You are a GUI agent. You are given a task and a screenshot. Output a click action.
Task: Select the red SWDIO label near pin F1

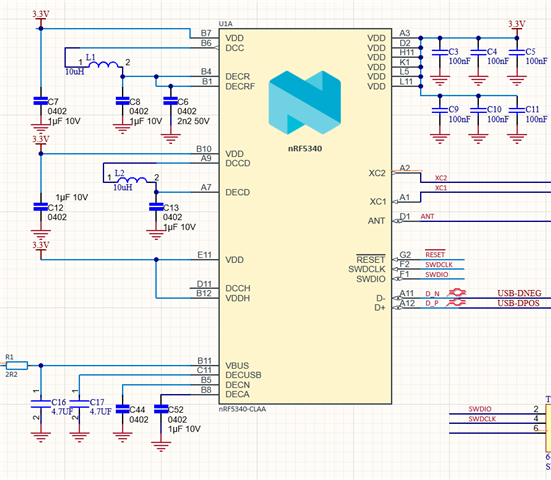click(x=436, y=274)
